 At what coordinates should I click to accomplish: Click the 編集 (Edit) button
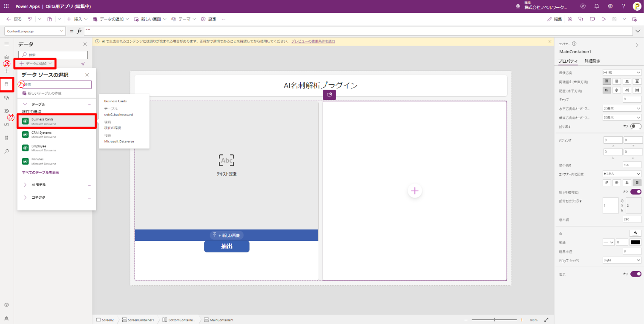[x=555, y=19]
